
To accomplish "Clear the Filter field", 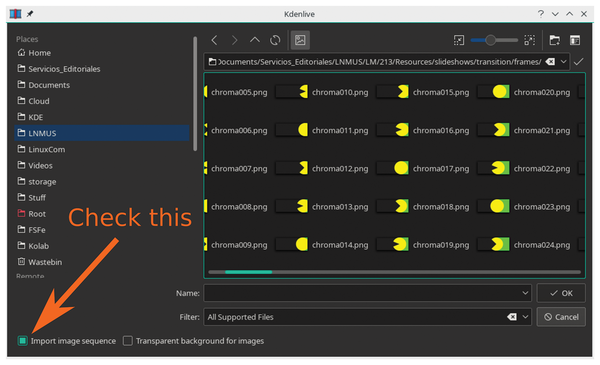I will (512, 317).
